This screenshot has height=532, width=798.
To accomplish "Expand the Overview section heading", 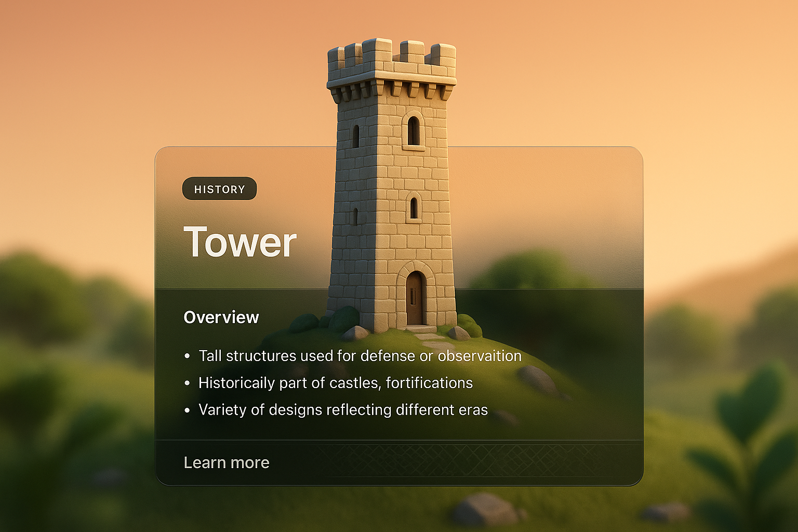I will (220, 317).
